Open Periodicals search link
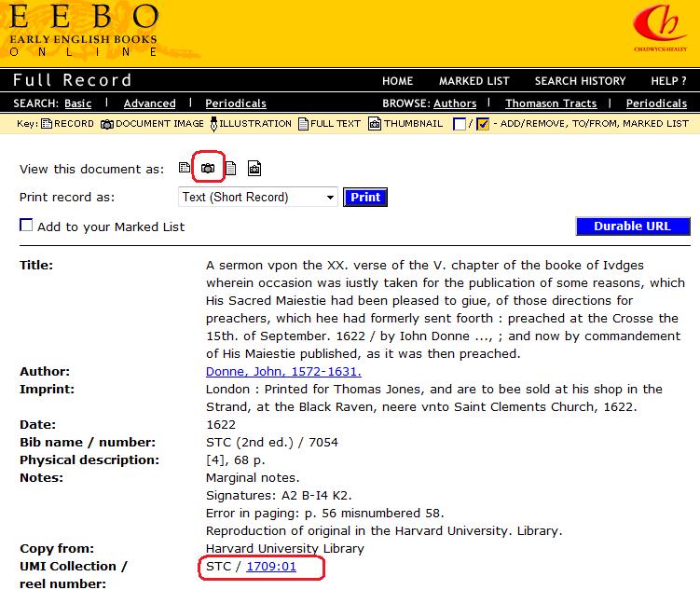The width and height of the screenshot is (700, 590). [x=236, y=103]
